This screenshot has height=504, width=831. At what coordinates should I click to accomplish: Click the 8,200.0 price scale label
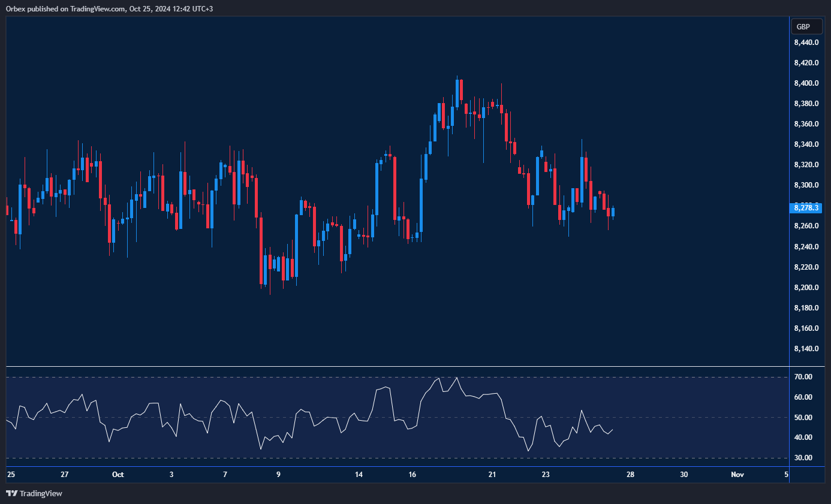click(x=806, y=288)
